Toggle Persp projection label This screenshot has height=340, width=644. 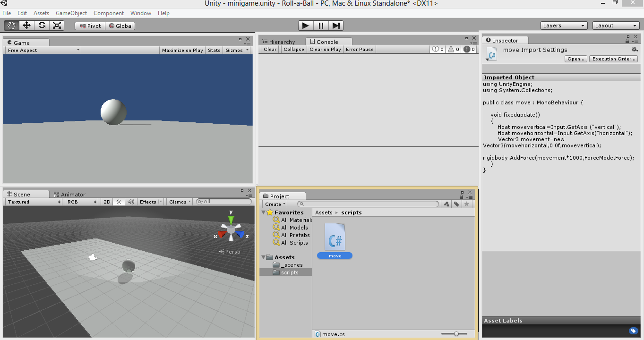(230, 252)
